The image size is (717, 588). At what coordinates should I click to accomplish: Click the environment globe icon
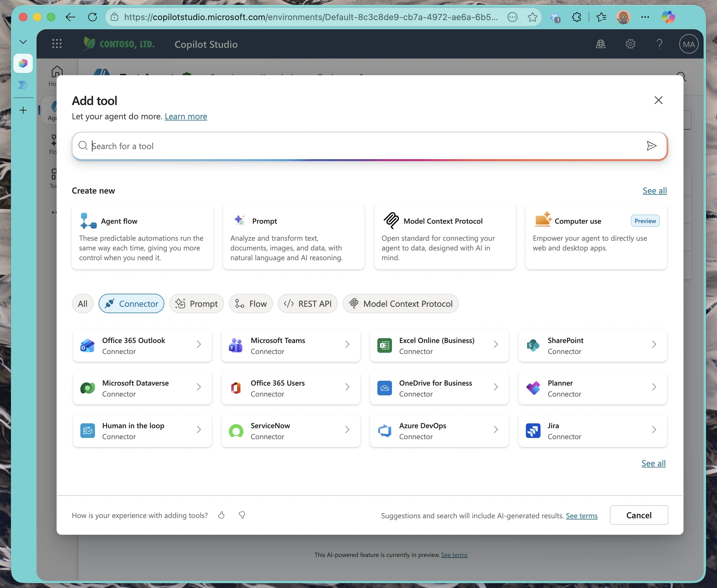(x=601, y=44)
